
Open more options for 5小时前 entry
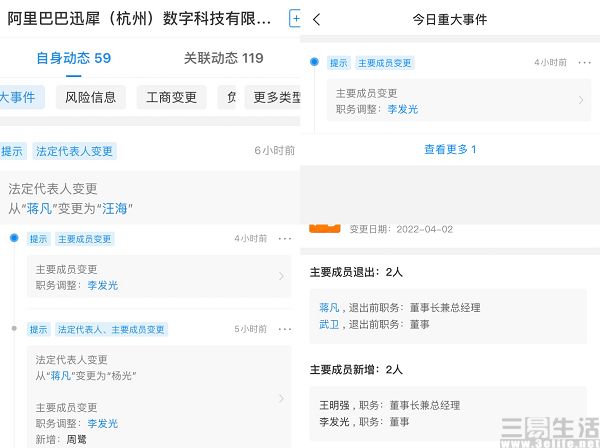[x=285, y=329]
